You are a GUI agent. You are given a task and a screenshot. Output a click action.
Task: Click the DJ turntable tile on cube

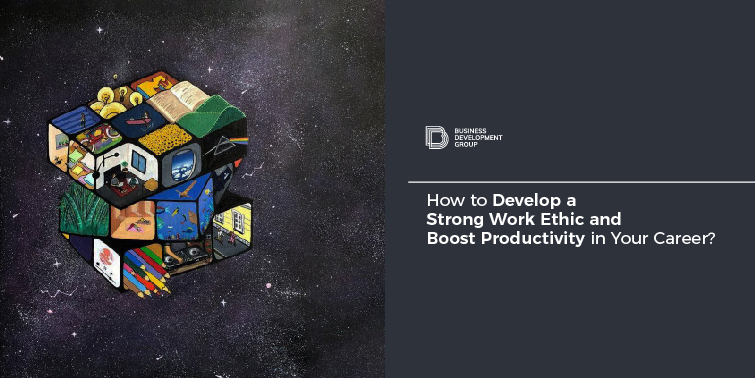coord(187,255)
